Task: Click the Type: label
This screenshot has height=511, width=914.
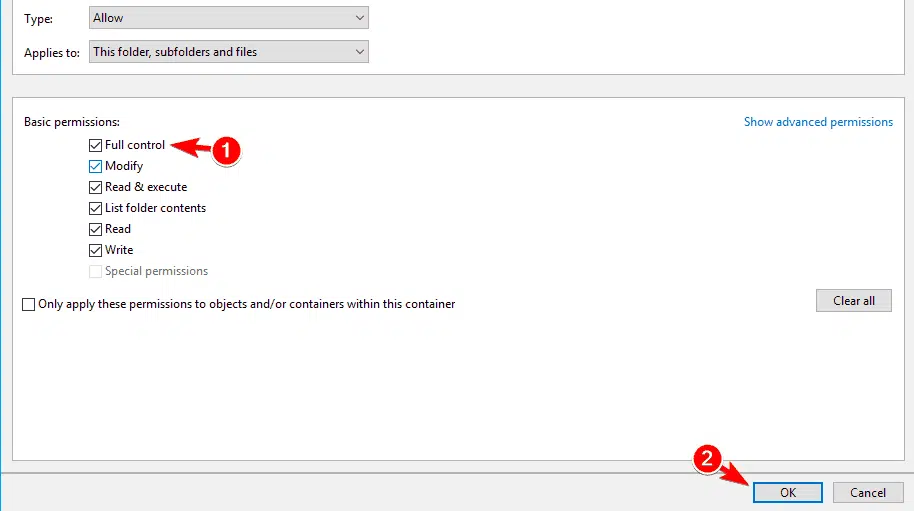Action: 38,19
